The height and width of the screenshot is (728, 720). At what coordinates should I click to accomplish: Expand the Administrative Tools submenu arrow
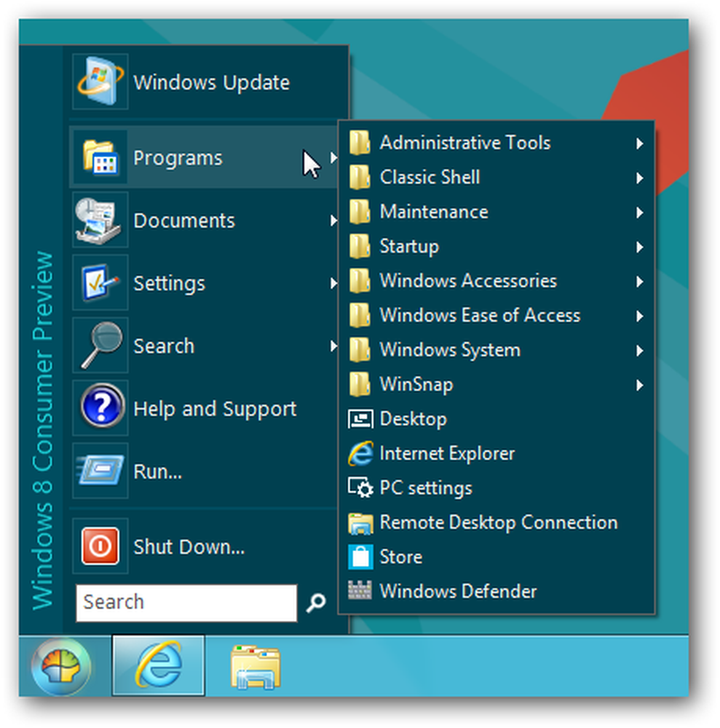click(640, 143)
